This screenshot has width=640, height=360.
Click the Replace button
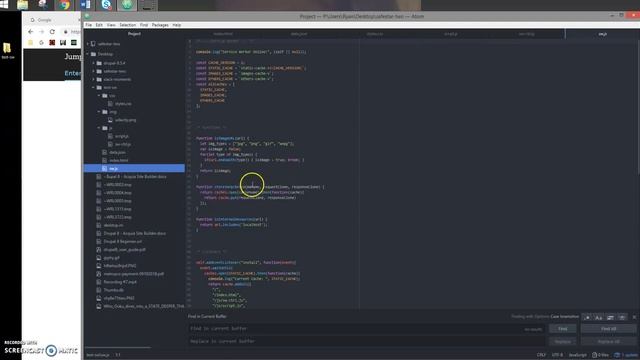[562, 341]
